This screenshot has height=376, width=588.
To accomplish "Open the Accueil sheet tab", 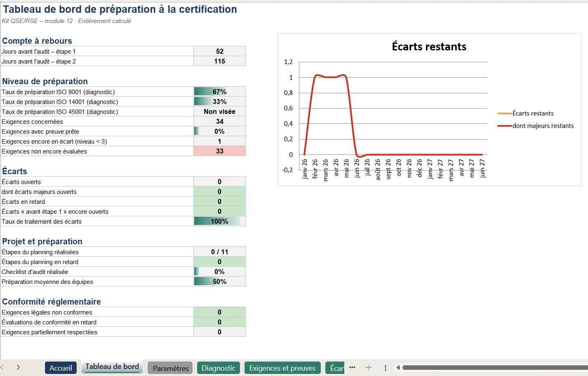I will (61, 368).
